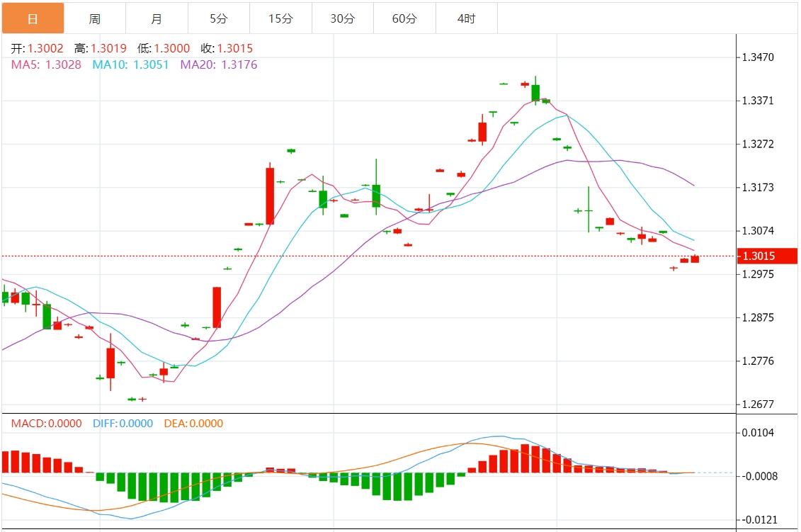The height and width of the screenshot is (532, 801).
Task: Choose the 60分 interval tab
Action: pos(404,18)
